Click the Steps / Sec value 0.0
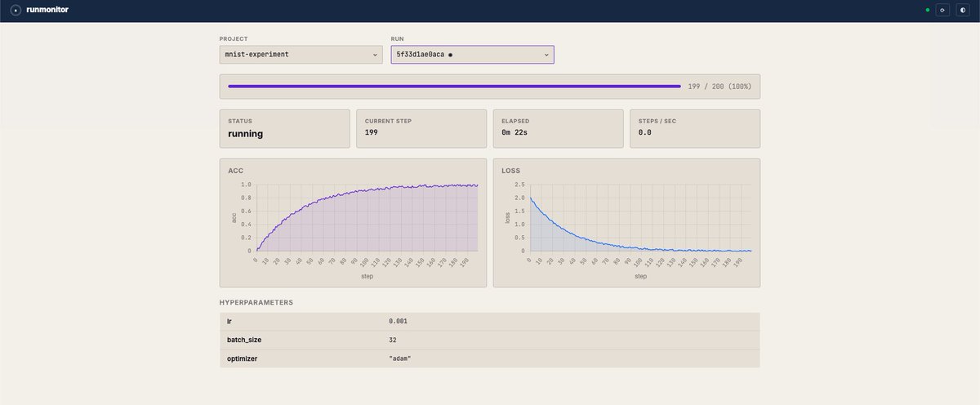This screenshot has height=405, width=980. point(644,132)
